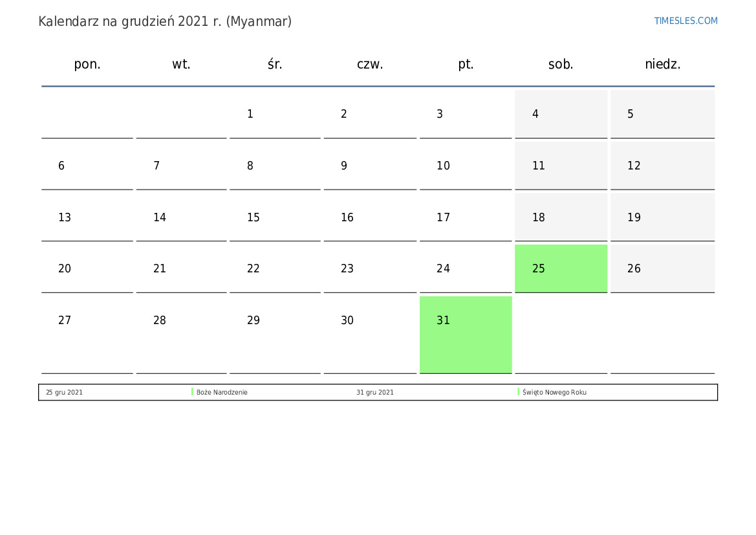This screenshot has width=756, height=535.
Task: Click the 'Boże Narodzenie' holiday label
Action: point(222,392)
